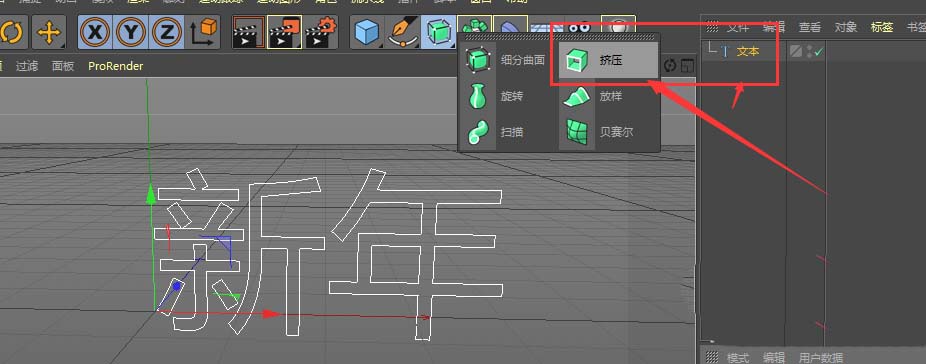Click the coordinate system axis icon

[203, 32]
